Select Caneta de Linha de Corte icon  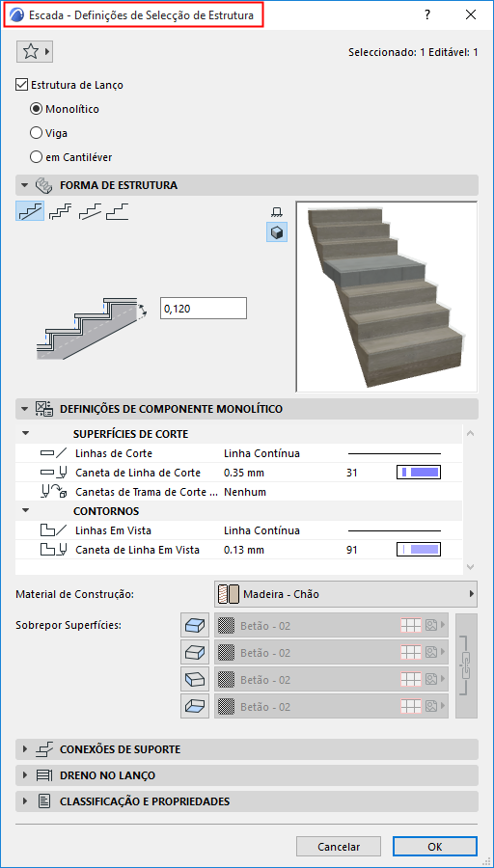[54, 473]
